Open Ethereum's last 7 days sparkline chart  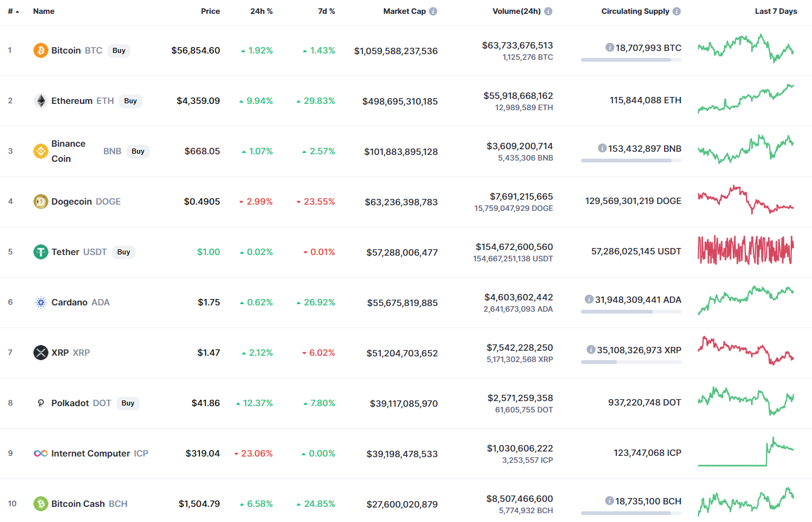click(746, 99)
